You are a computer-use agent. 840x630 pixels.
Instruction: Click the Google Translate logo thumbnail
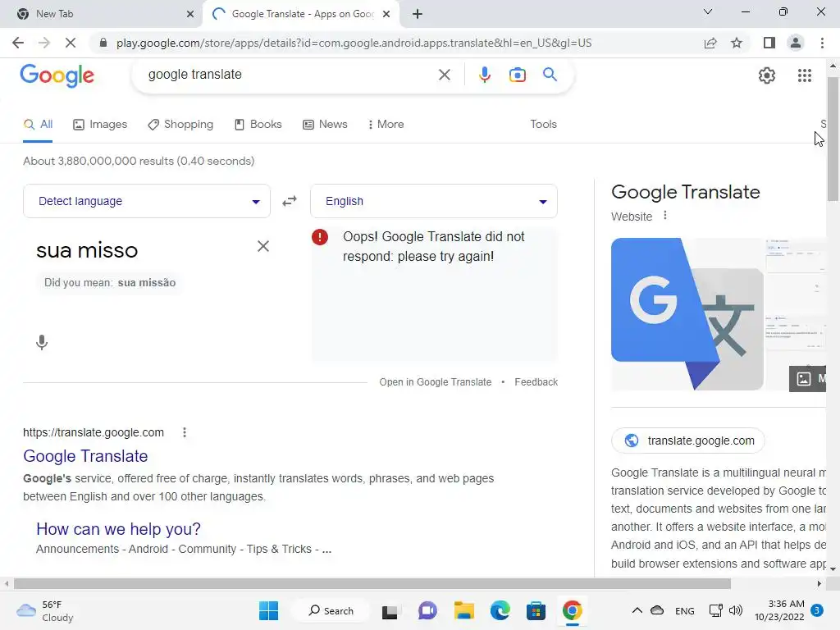(687, 314)
